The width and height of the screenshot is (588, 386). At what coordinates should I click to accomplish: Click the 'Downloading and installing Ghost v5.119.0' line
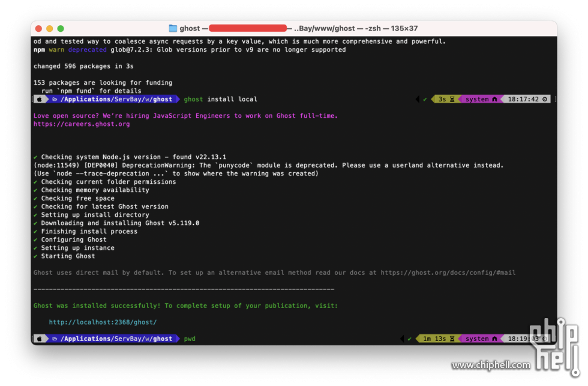(116, 223)
